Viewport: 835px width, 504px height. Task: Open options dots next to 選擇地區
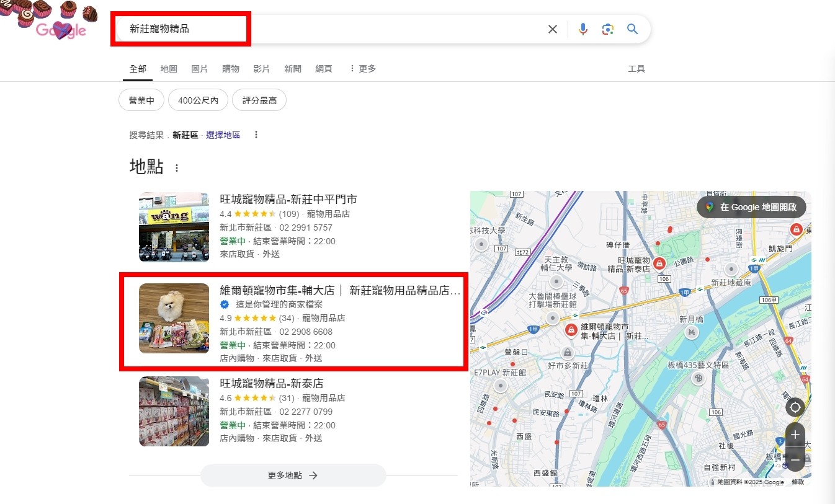tap(256, 135)
